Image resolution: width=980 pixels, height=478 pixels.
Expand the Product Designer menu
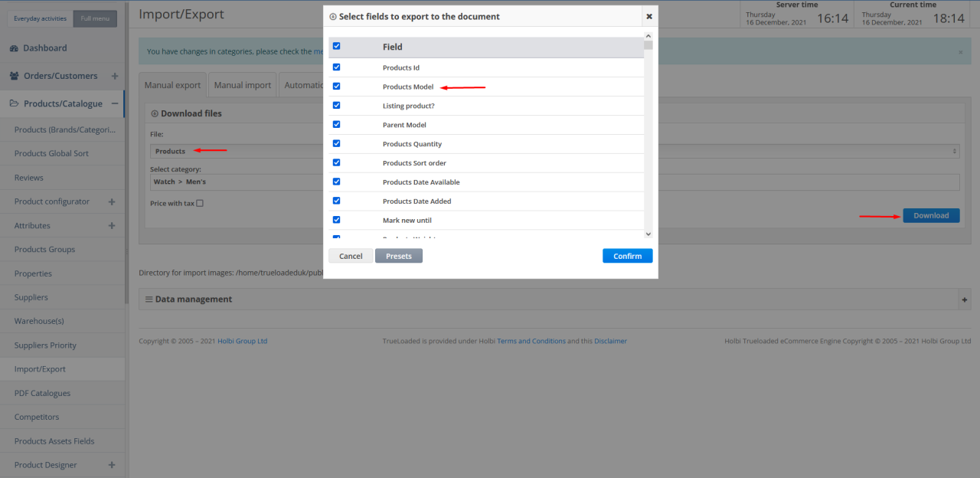pyautogui.click(x=113, y=465)
